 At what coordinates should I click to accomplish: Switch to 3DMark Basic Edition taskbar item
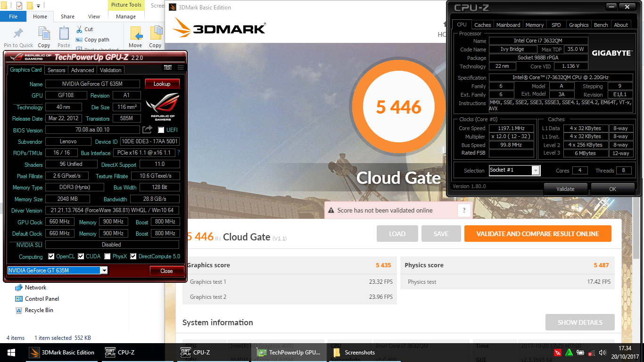coord(62,352)
